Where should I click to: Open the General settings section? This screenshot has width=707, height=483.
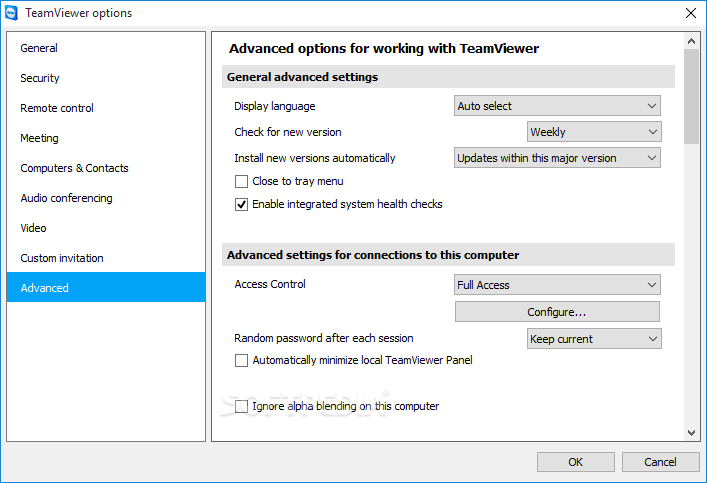click(106, 48)
